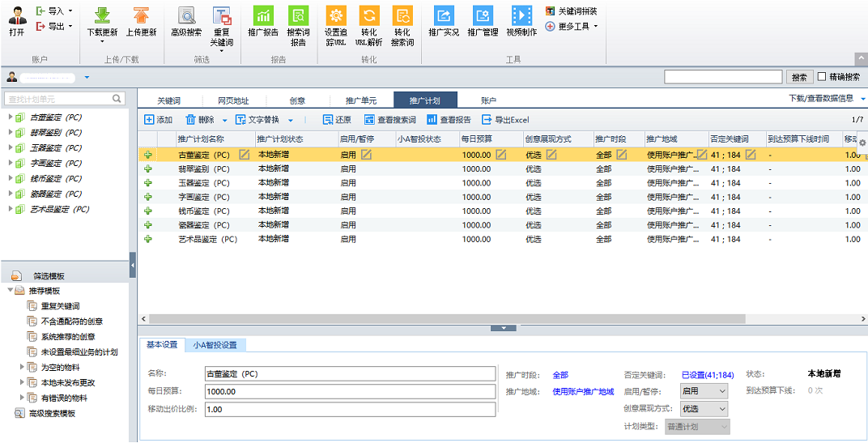Click the 下载更新 download icon

tap(102, 15)
